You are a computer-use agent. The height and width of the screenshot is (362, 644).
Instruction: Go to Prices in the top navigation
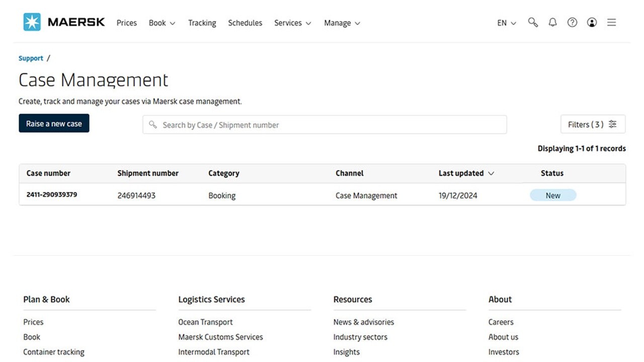coord(126,23)
